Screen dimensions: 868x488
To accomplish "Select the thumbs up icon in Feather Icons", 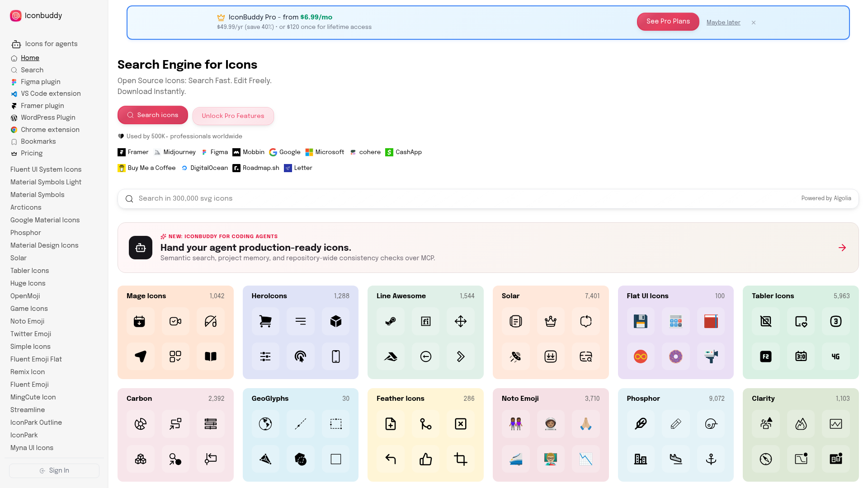I will point(426,459).
